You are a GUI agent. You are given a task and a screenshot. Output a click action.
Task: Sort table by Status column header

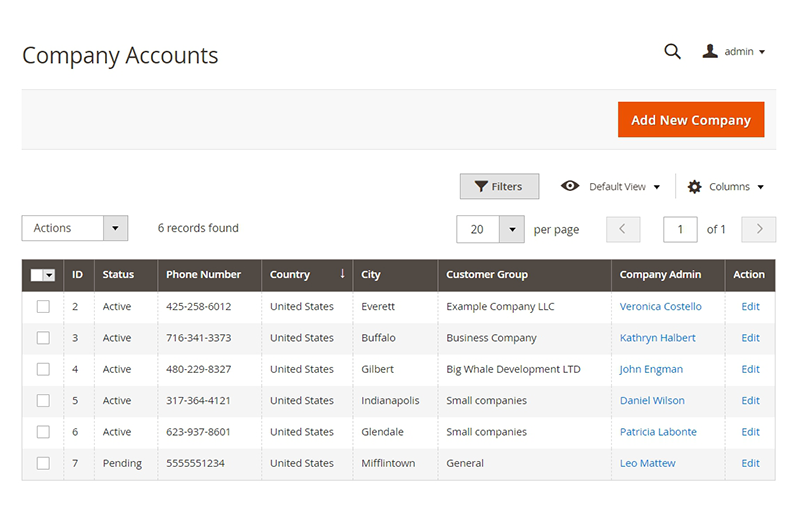[x=118, y=274]
